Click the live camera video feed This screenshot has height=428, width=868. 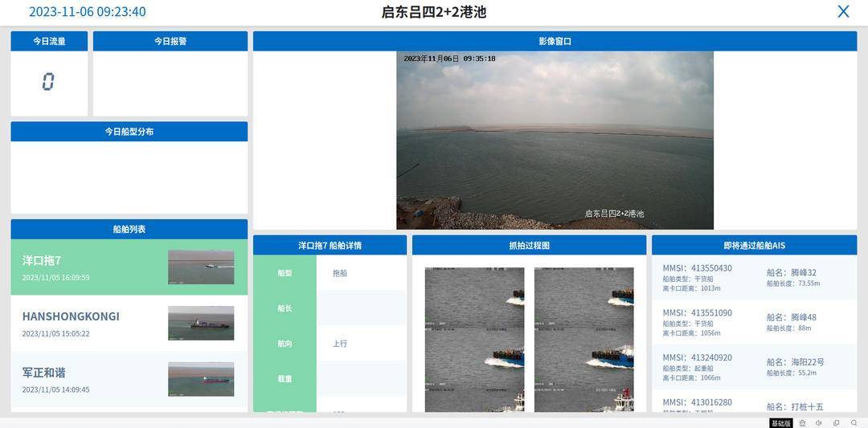tap(555, 141)
